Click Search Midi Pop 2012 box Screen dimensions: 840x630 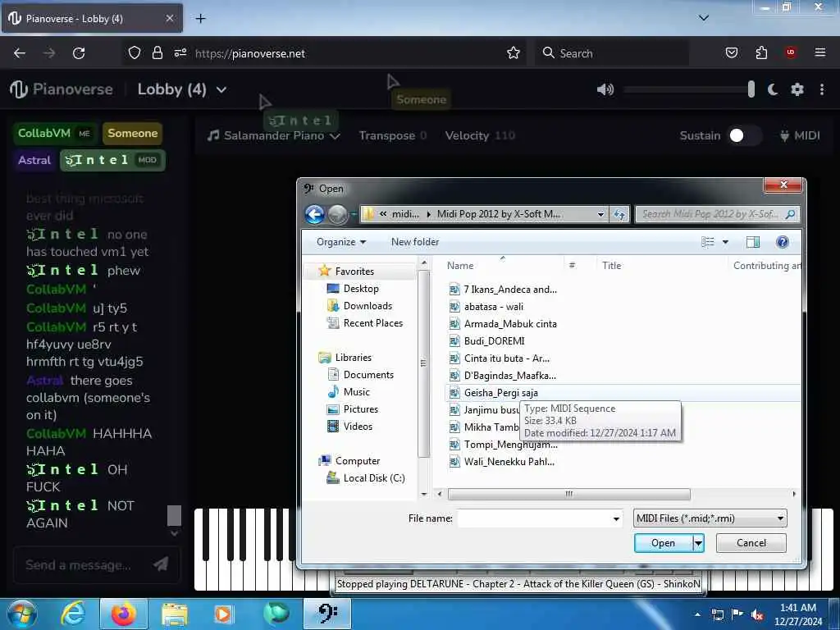[x=717, y=214]
